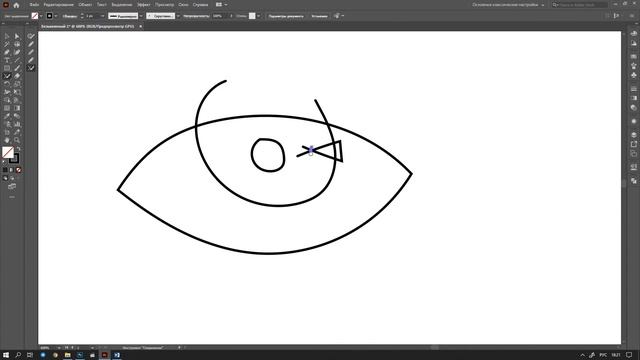
Task: Open the Arrange Documents dropdown
Action: click(222, 5)
